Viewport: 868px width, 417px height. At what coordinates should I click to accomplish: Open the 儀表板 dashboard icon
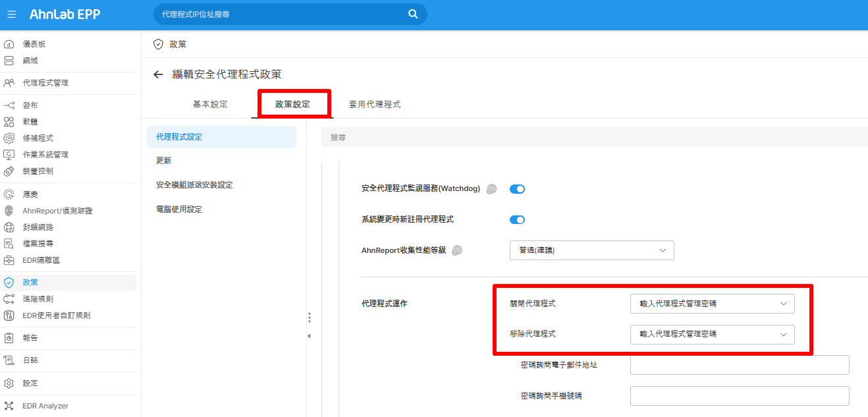coord(9,44)
